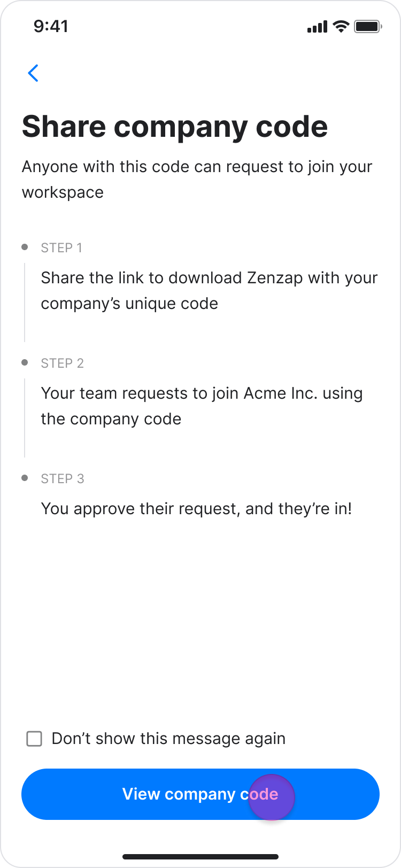Click the Wi-Fi status icon
The image size is (401, 868).
341,26
